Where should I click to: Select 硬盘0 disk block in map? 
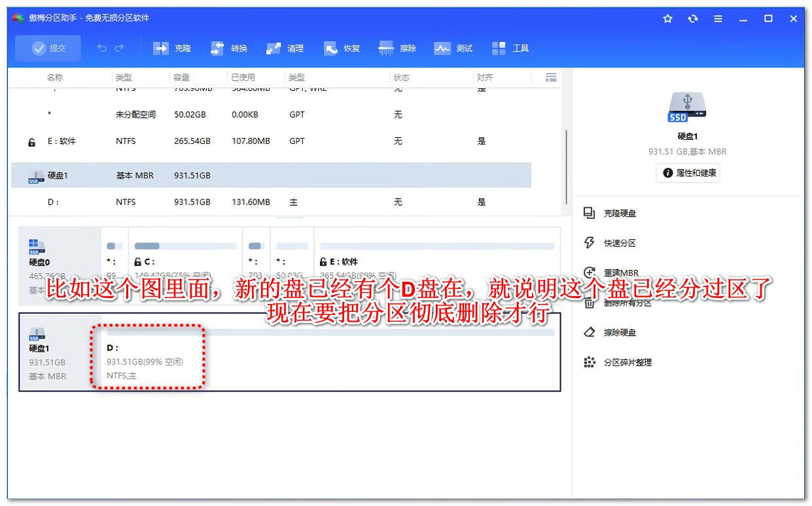tap(60, 265)
